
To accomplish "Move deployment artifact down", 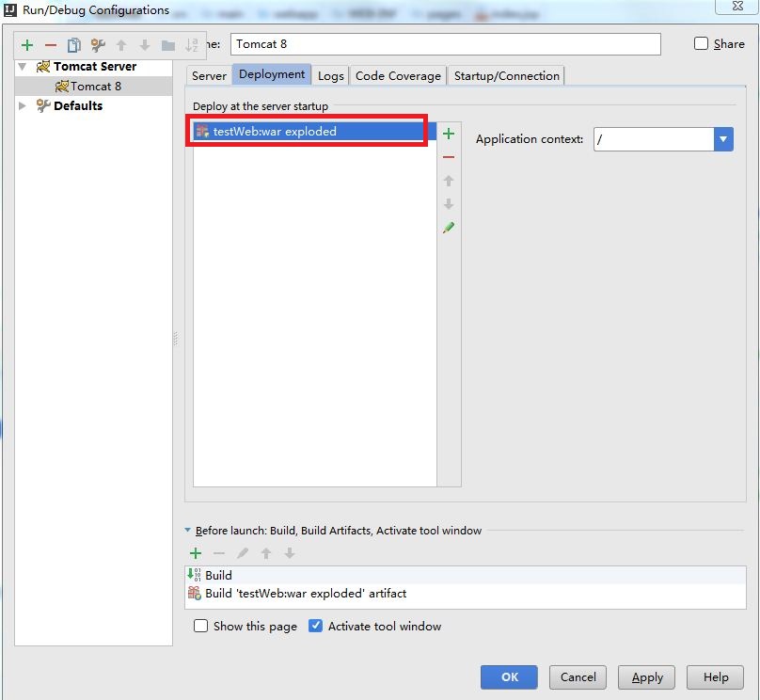I will point(449,204).
